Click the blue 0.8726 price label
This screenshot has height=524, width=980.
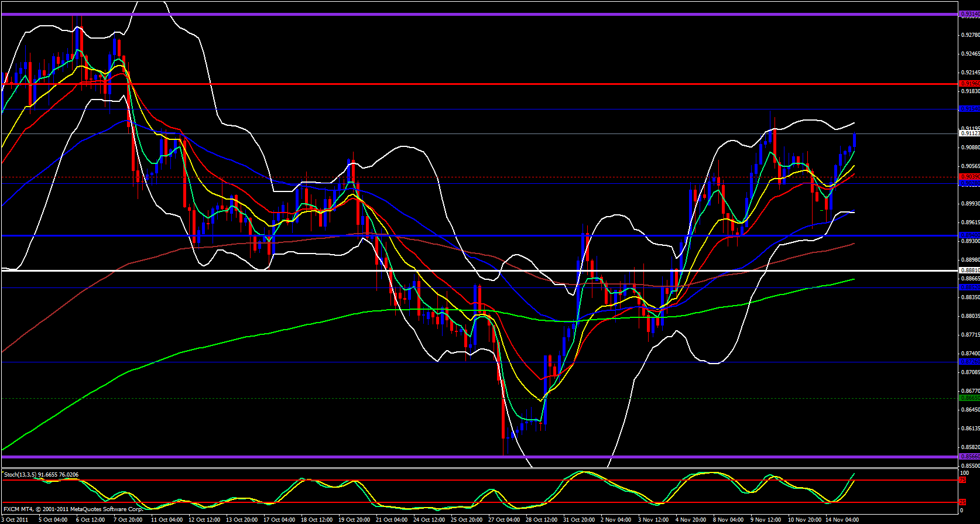(x=969, y=362)
